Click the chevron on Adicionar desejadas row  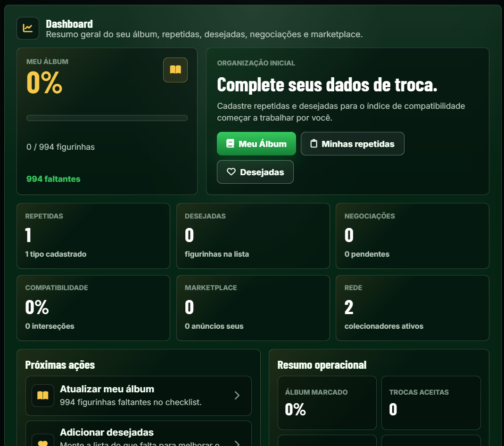click(237, 443)
